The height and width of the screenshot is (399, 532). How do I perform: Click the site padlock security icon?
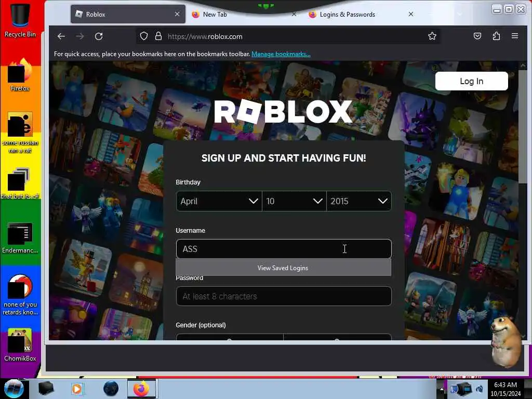(x=158, y=36)
